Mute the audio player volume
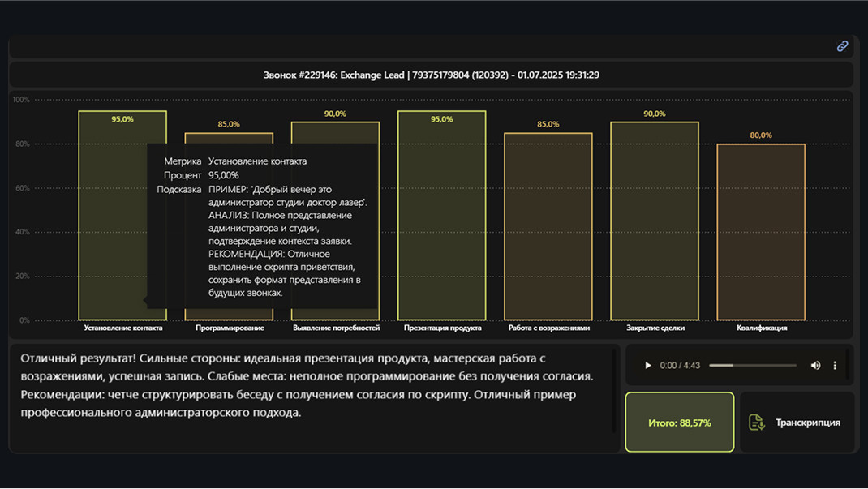This screenshot has height=489, width=868. coord(815,366)
